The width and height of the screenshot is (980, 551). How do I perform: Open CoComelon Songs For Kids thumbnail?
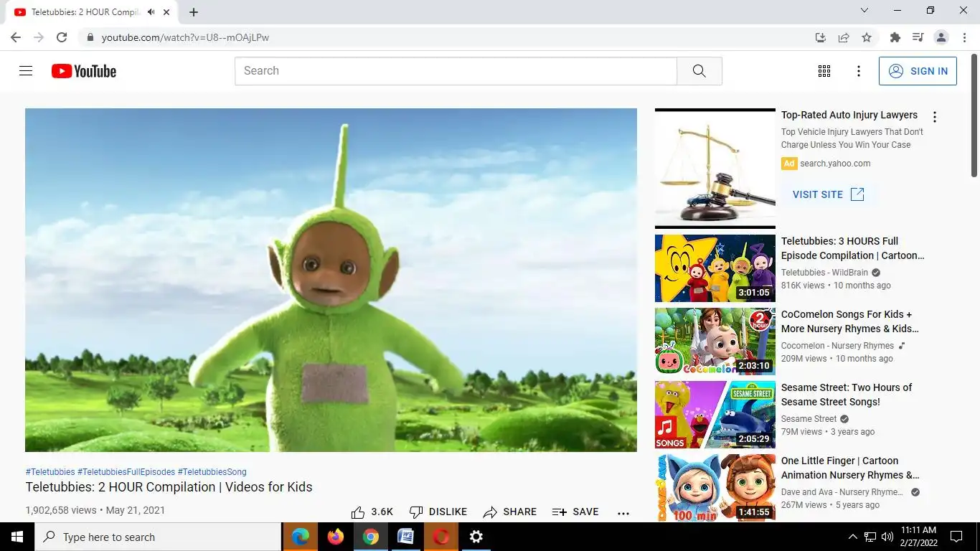pyautogui.click(x=715, y=342)
